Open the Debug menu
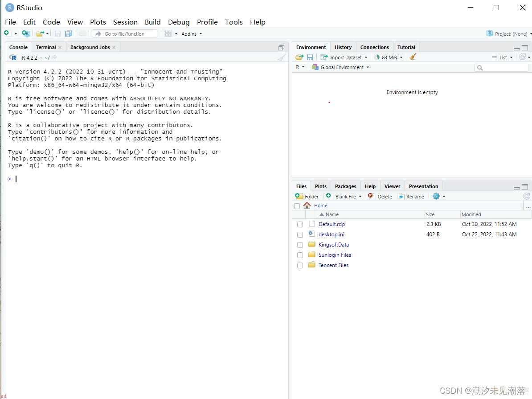The image size is (532, 399). (x=179, y=22)
